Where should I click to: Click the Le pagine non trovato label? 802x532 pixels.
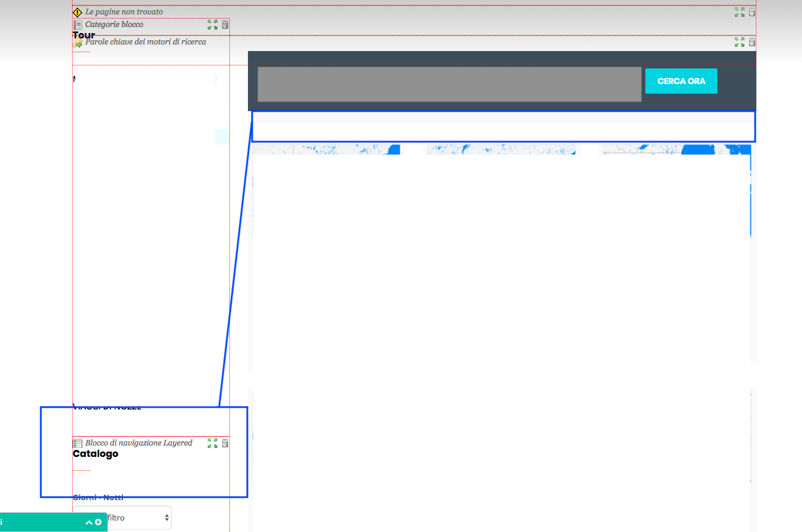pyautogui.click(x=124, y=12)
